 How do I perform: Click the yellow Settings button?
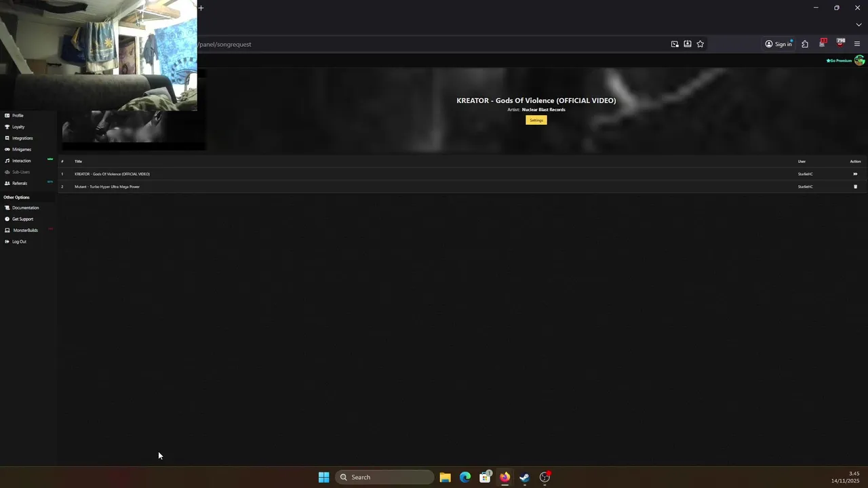coord(536,120)
